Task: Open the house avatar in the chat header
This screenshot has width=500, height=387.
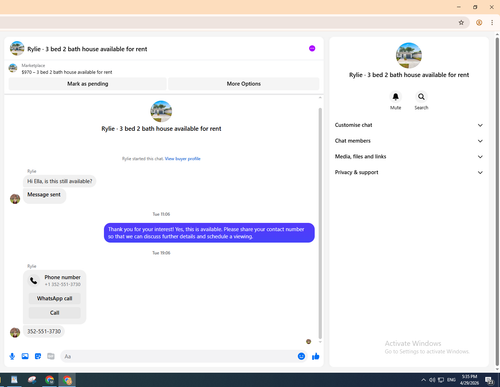Action: (x=17, y=48)
